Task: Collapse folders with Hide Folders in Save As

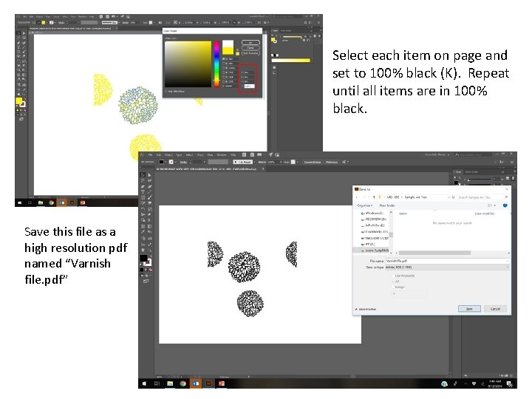Action: click(x=366, y=309)
